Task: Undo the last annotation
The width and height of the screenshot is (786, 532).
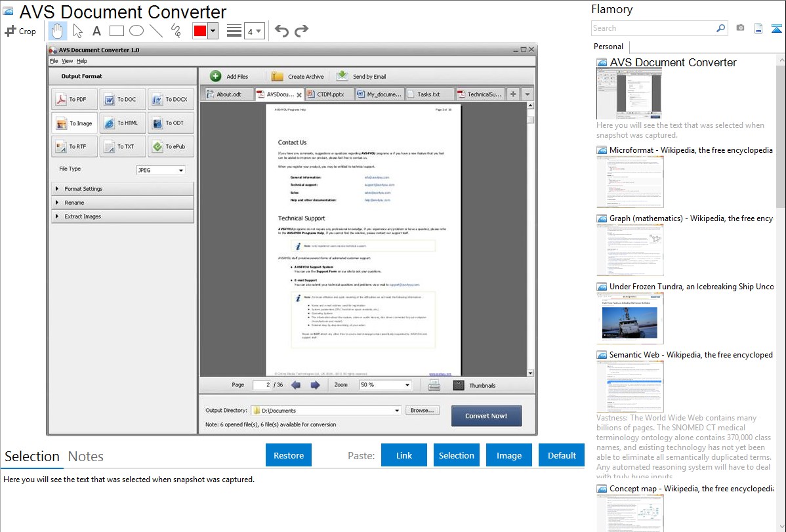Action: point(281,31)
